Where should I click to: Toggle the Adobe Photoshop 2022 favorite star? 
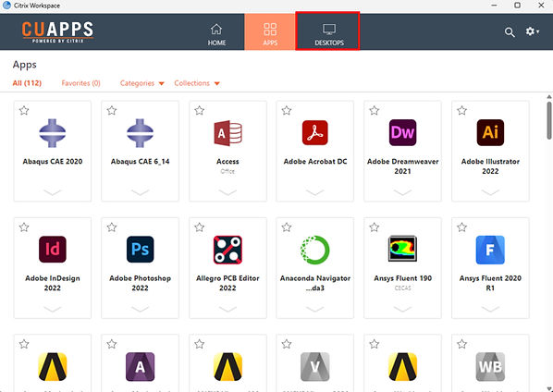click(112, 227)
